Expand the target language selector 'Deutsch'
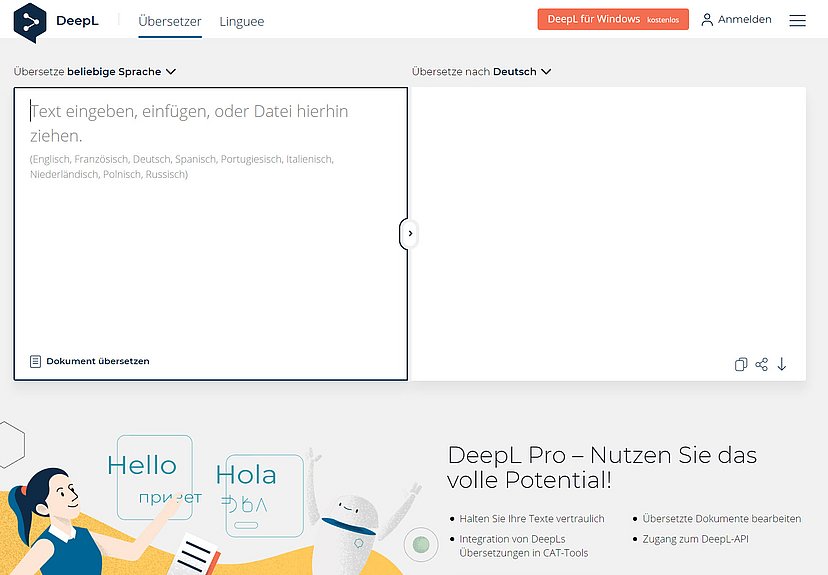 [x=481, y=71]
